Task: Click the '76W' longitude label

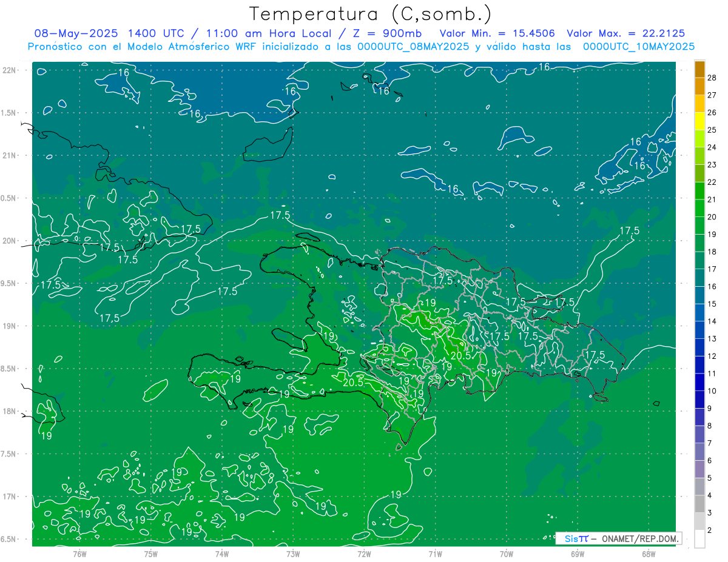Action: coord(79,554)
